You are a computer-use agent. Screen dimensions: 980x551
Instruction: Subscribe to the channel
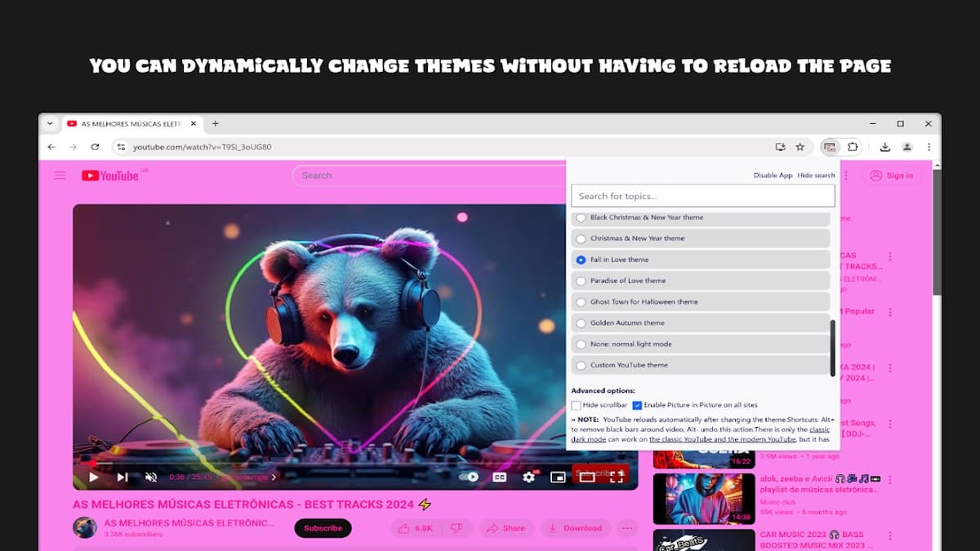[323, 528]
